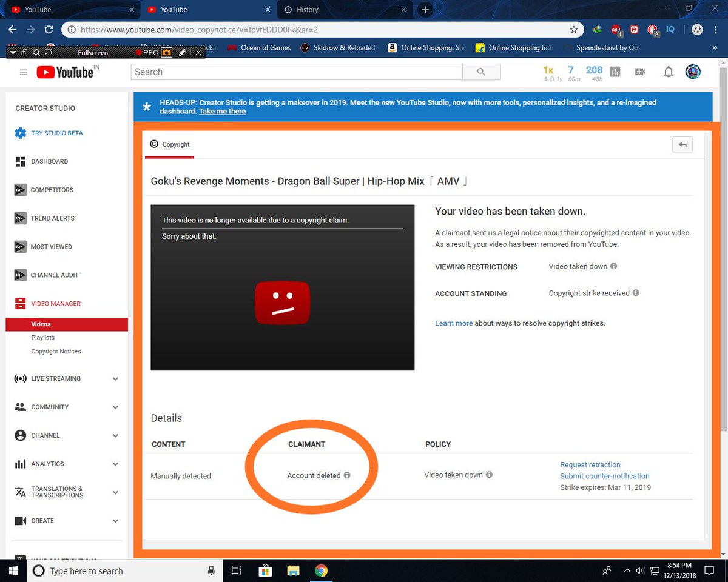Click the Request retraction link
728x582 pixels.
click(x=590, y=465)
